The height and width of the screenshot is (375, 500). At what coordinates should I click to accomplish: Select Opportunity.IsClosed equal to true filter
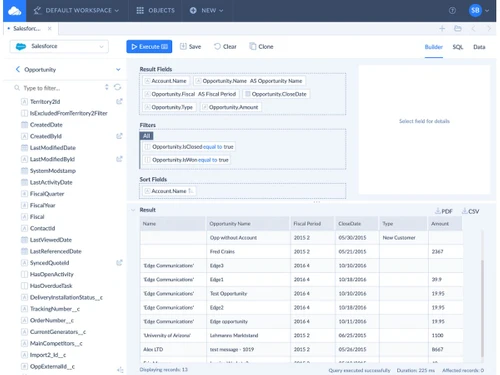click(x=189, y=147)
